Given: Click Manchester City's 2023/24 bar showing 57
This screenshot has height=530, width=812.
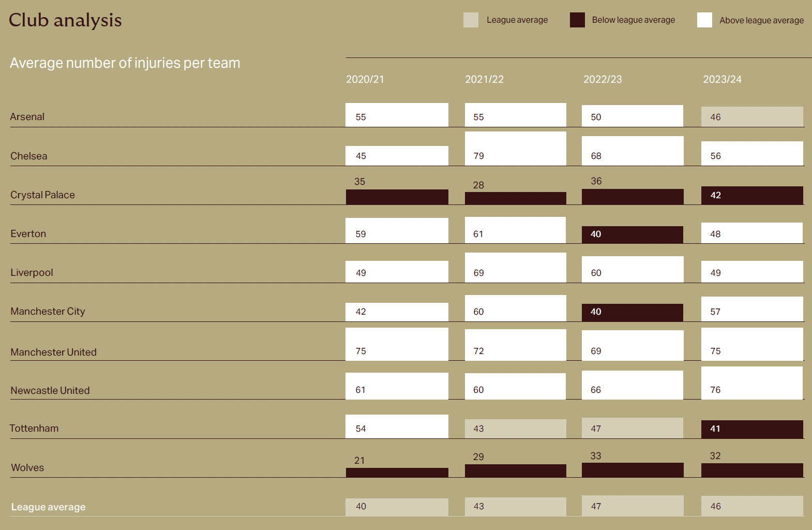Looking at the screenshot, I should [x=752, y=309].
